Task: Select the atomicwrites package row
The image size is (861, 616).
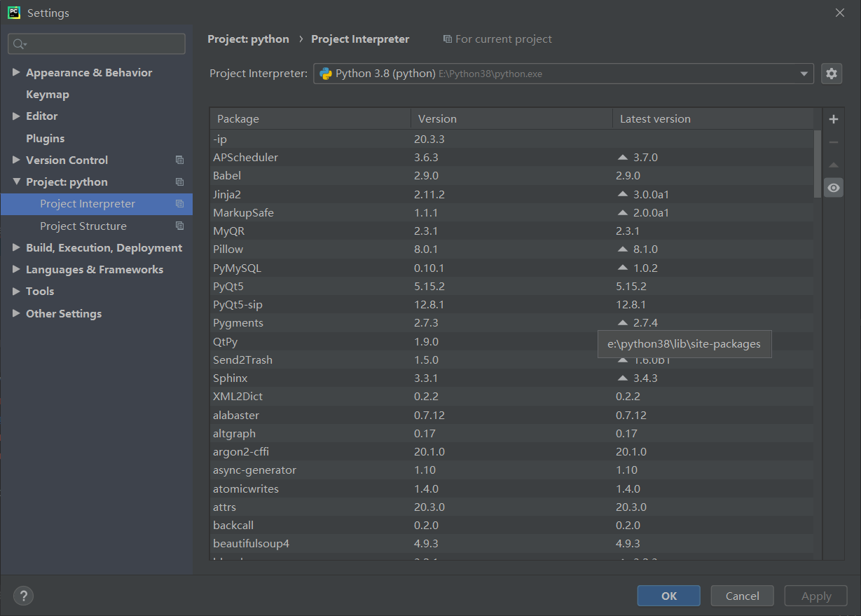Action: 512,488
